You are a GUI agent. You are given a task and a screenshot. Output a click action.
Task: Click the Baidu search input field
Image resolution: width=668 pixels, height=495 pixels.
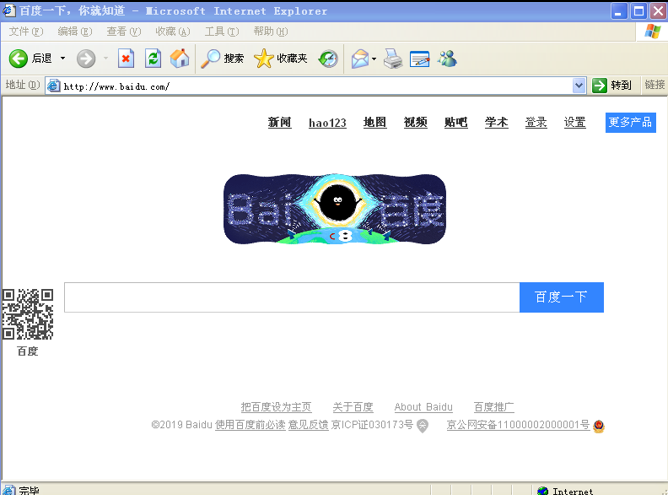click(x=292, y=297)
